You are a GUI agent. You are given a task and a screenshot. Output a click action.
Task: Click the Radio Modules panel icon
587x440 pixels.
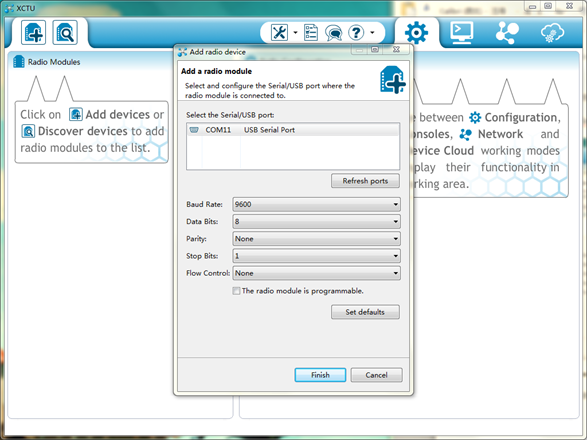(x=19, y=61)
